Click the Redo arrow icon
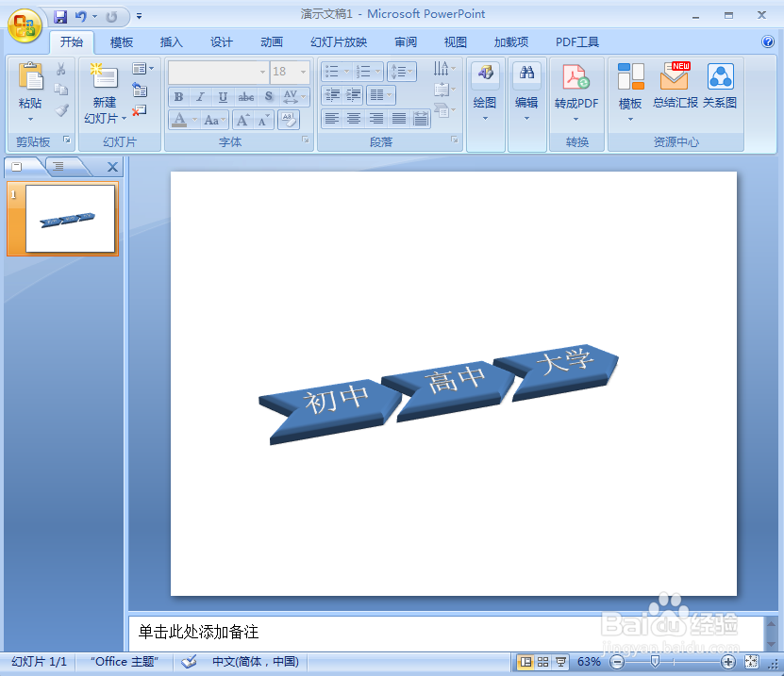Screen dimensions: 784x676 [111, 17]
